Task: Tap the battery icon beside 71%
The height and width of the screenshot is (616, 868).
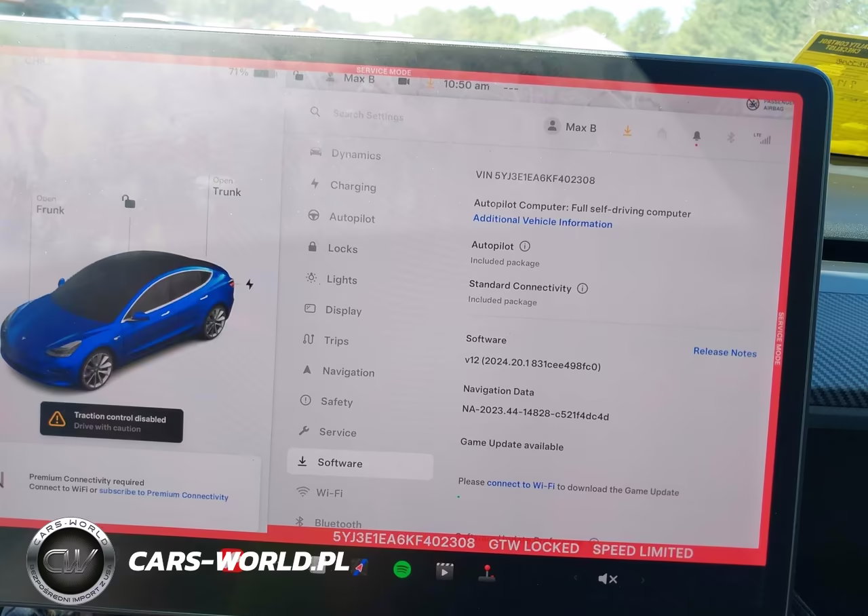Action: [264, 73]
